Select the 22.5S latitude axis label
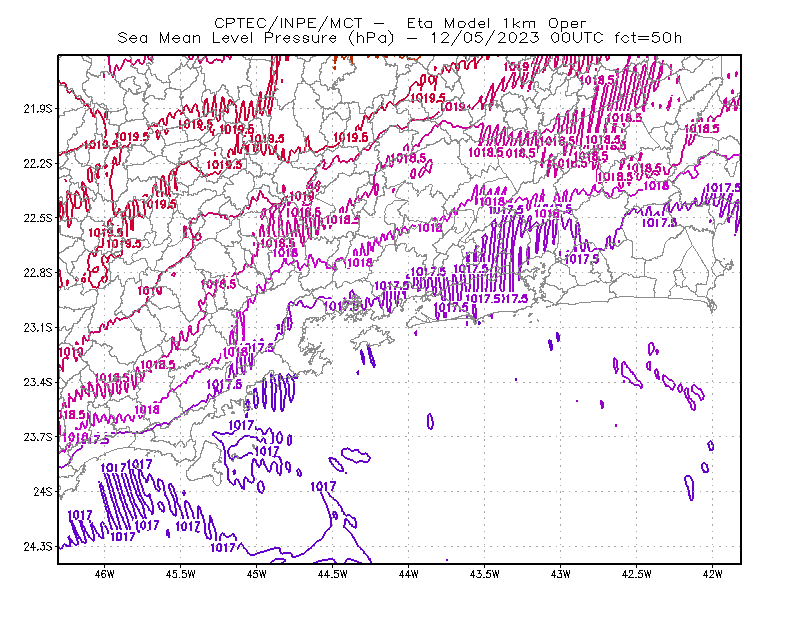800x618 pixels. pos(38,218)
